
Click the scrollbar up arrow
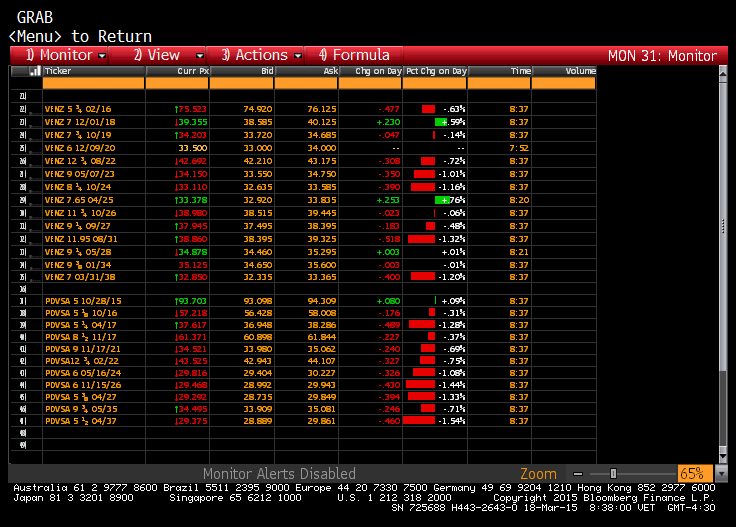point(723,73)
